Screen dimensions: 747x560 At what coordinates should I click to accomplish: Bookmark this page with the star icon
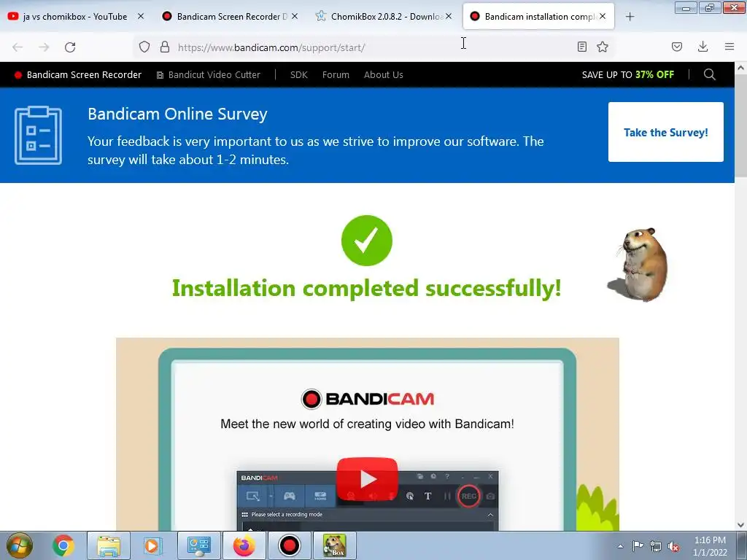pos(603,47)
